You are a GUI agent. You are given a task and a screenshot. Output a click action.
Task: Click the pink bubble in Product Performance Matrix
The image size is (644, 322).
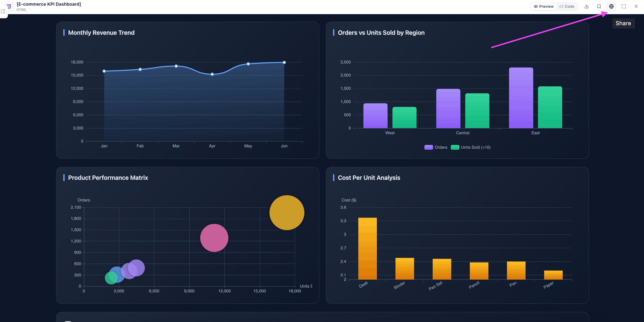pyautogui.click(x=214, y=238)
